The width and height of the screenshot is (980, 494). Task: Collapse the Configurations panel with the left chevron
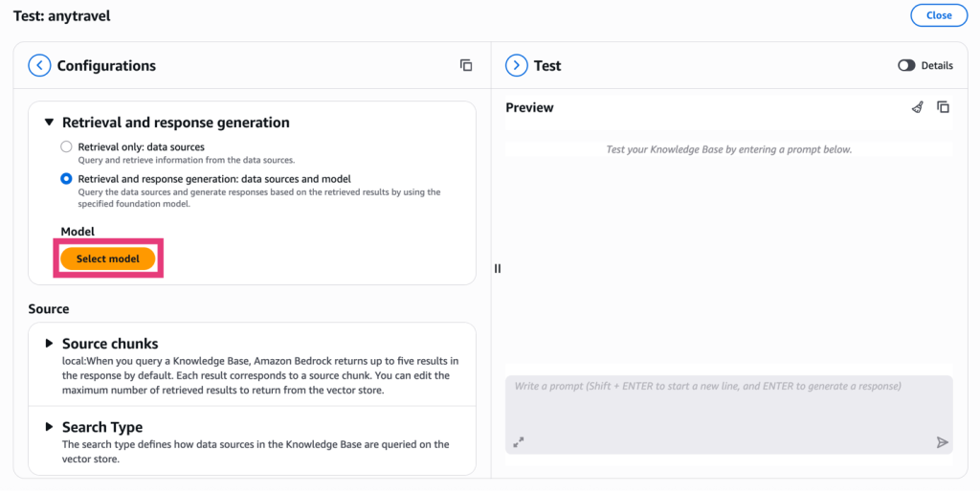tap(39, 66)
